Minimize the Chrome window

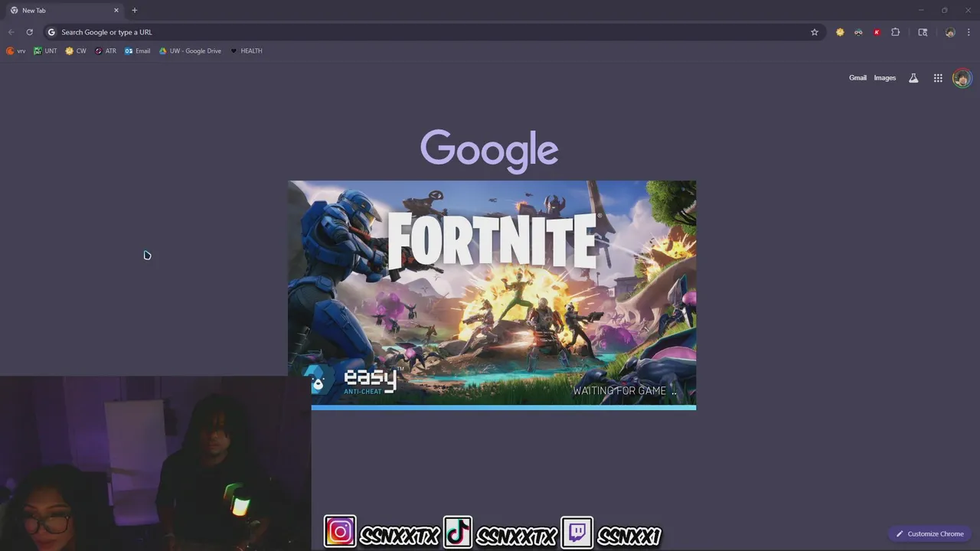pos(921,10)
